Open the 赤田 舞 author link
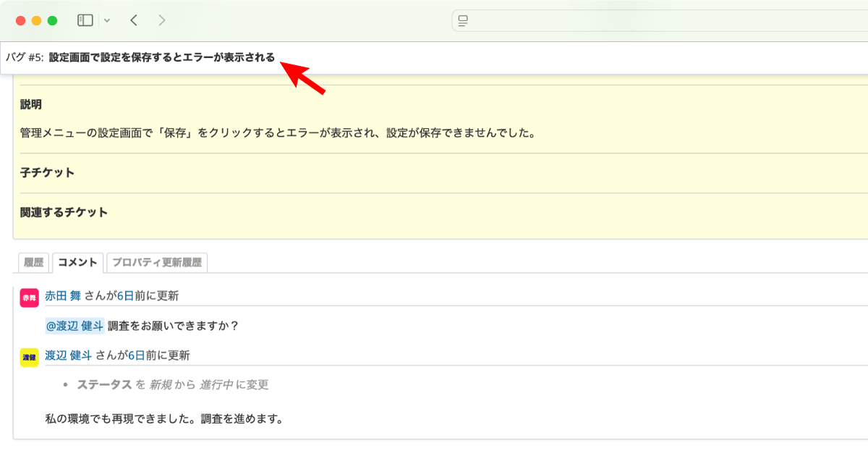 click(x=63, y=295)
